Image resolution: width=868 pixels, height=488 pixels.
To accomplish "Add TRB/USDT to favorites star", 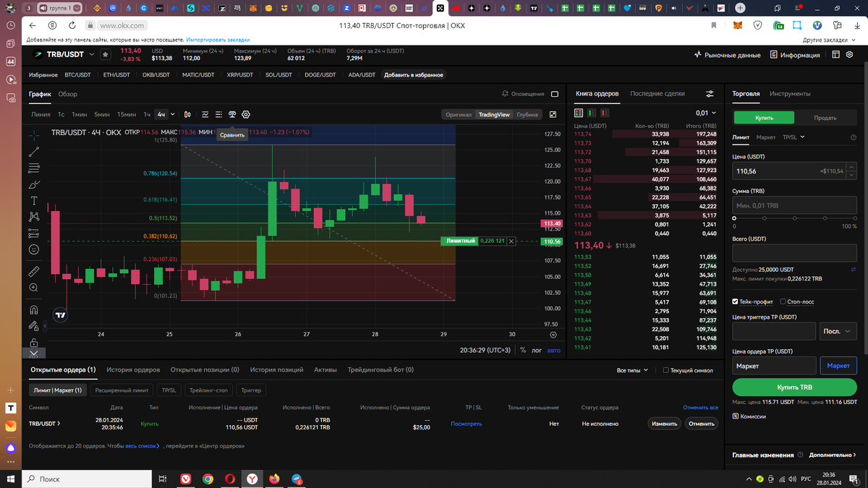I will (106, 54).
